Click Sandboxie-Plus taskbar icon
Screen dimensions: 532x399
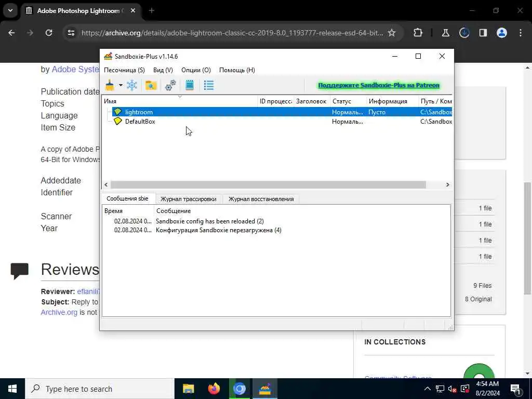(x=264, y=389)
